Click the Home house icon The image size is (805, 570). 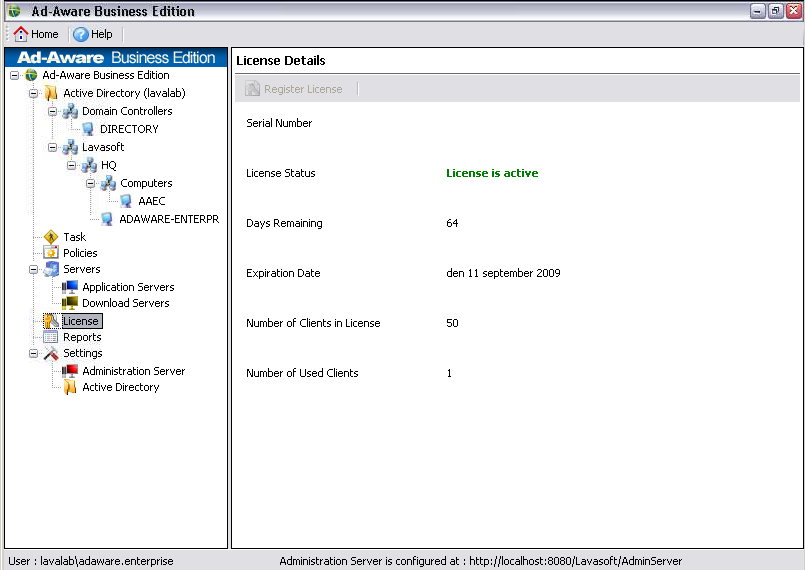21,34
